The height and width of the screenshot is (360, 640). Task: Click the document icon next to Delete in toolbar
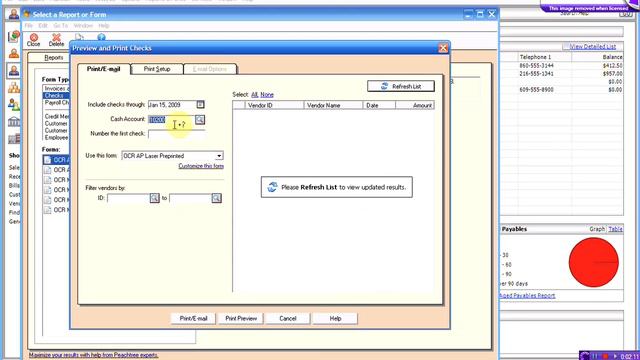(79, 37)
